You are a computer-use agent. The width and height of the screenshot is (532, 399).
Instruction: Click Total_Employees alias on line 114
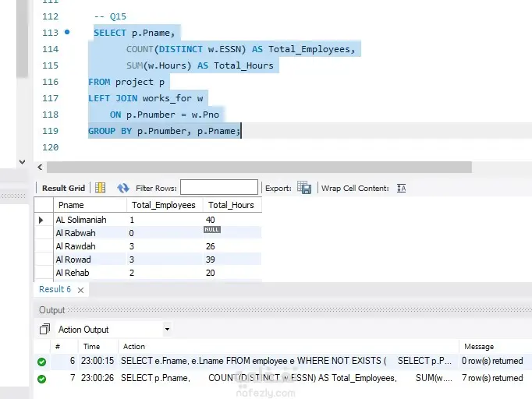tap(309, 50)
